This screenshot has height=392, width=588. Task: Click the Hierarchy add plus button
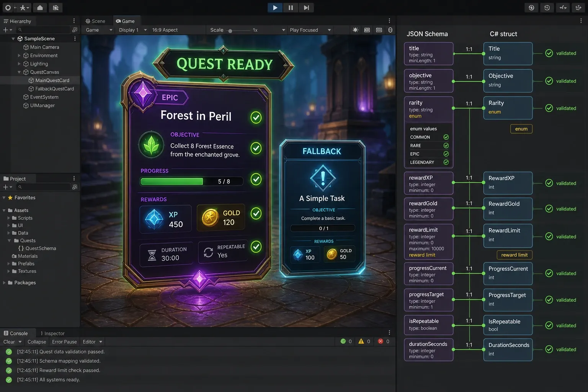click(x=5, y=30)
